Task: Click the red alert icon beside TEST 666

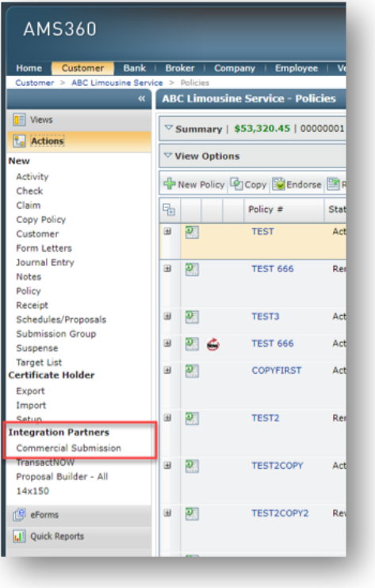Action: (x=212, y=344)
